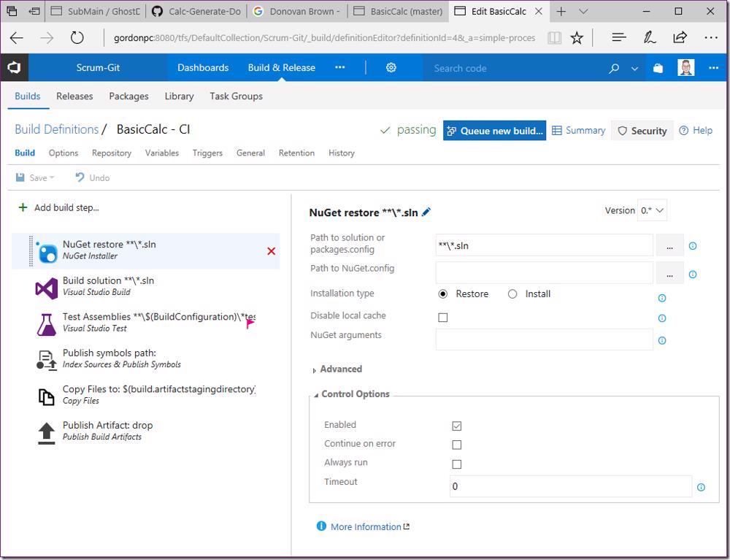Toggle Disable local cache checkbox

443,318
